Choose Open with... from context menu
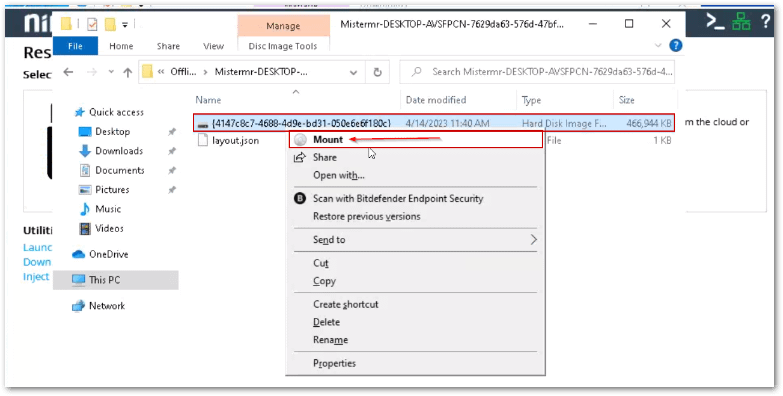 (339, 175)
